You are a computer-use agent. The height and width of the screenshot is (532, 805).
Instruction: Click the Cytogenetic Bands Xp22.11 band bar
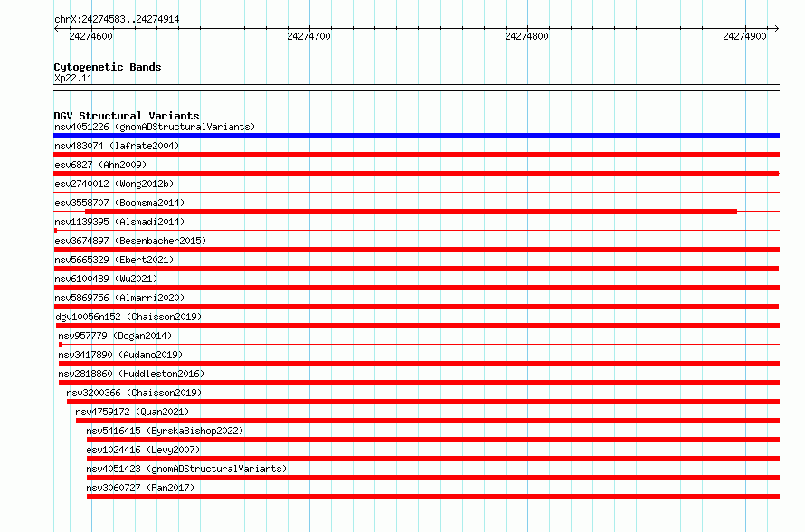pos(416,88)
